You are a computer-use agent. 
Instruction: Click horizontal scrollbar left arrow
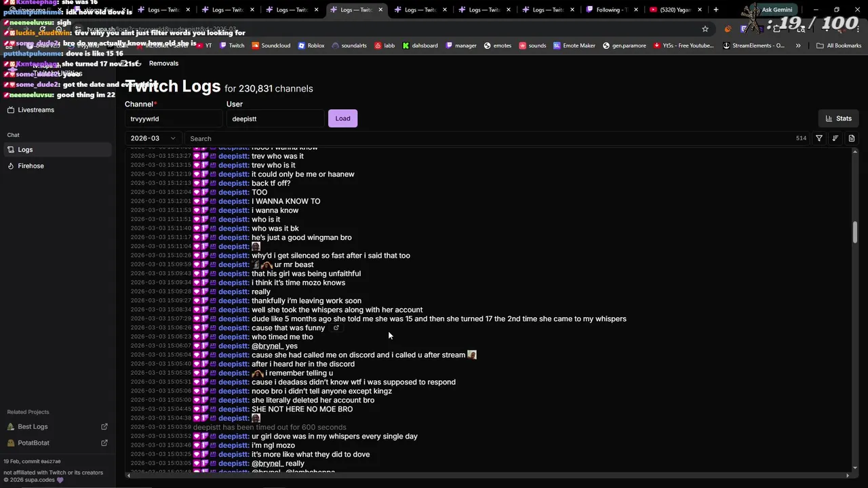[x=128, y=475]
